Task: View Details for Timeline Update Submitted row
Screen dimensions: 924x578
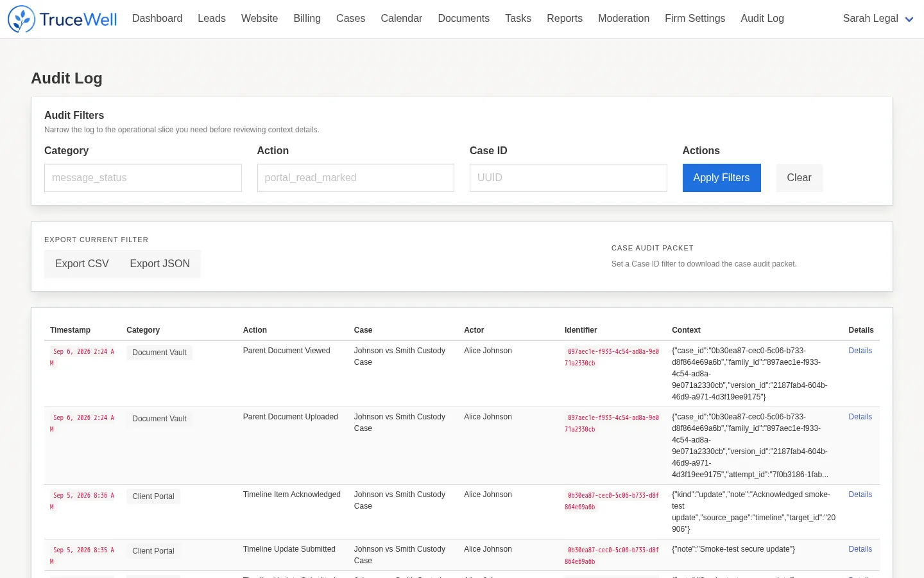Action: click(860, 549)
